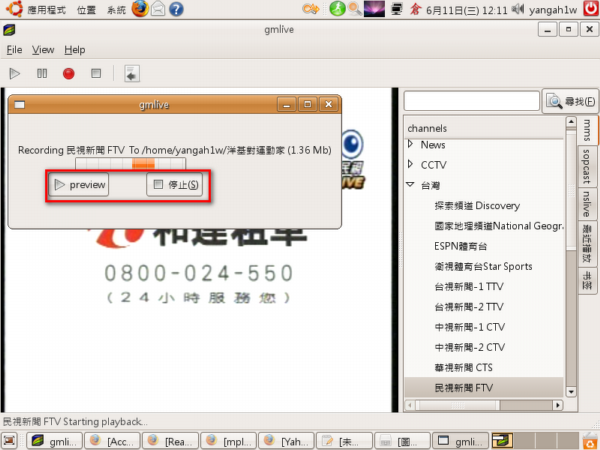
Task: Click the show desktop taskbar icon
Action: coord(10,440)
